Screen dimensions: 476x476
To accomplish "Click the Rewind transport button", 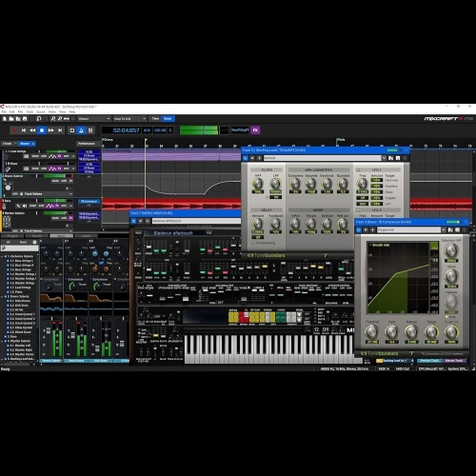I will point(32,130).
